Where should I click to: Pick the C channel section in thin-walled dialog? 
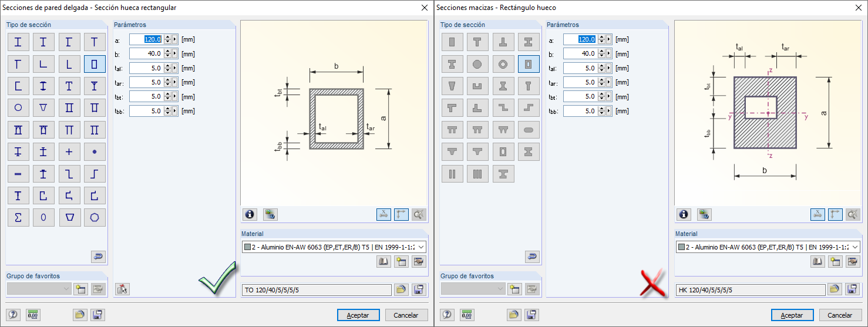point(18,86)
